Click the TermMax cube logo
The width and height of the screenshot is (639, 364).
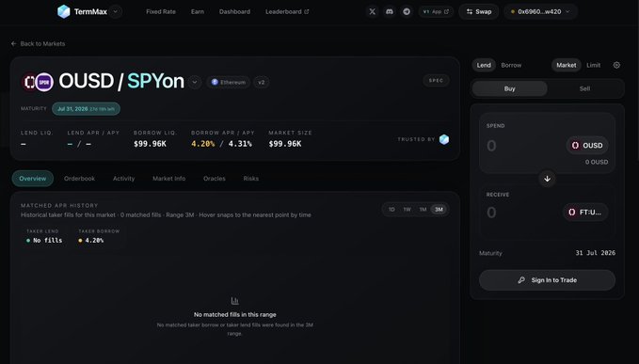(64, 11)
